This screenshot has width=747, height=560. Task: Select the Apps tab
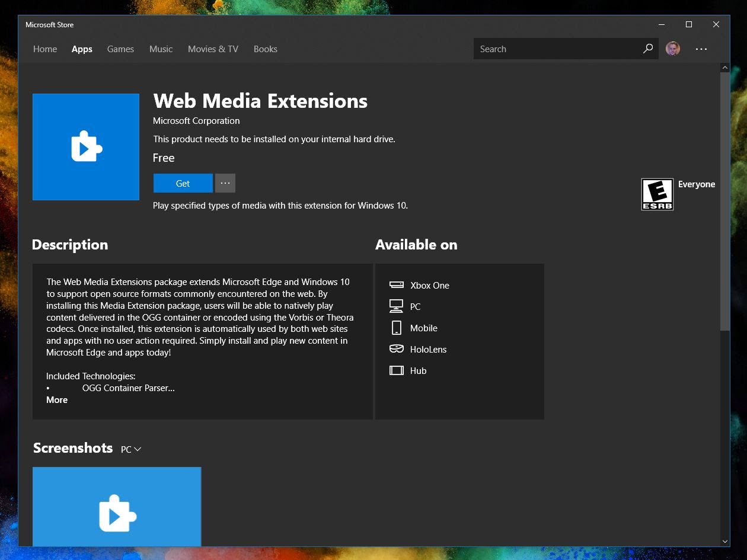[82, 49]
